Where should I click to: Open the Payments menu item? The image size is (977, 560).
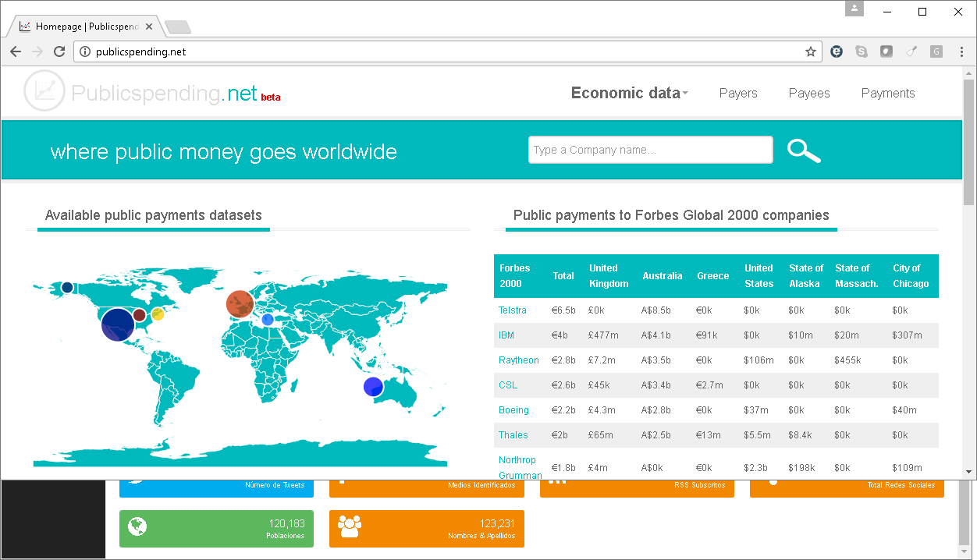tap(888, 93)
